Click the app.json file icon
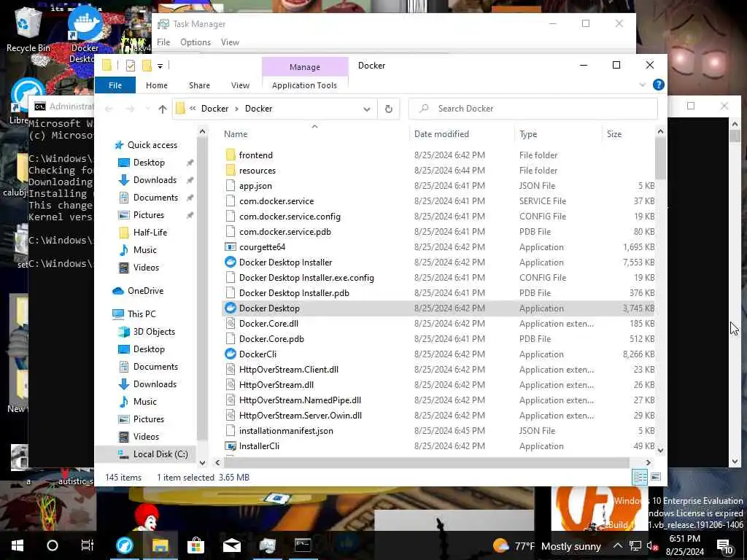Viewport: 747px width, 560px height. click(x=230, y=186)
